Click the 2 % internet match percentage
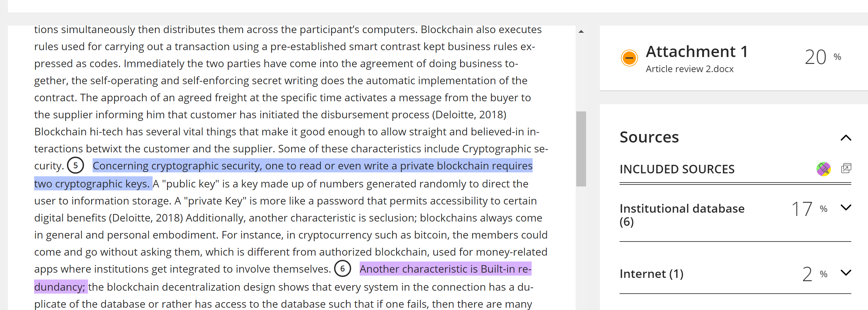868x310 pixels. click(x=815, y=274)
